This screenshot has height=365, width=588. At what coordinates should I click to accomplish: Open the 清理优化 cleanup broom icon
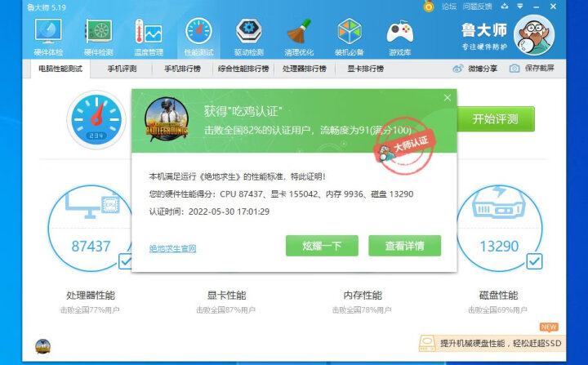pyautogui.click(x=299, y=32)
